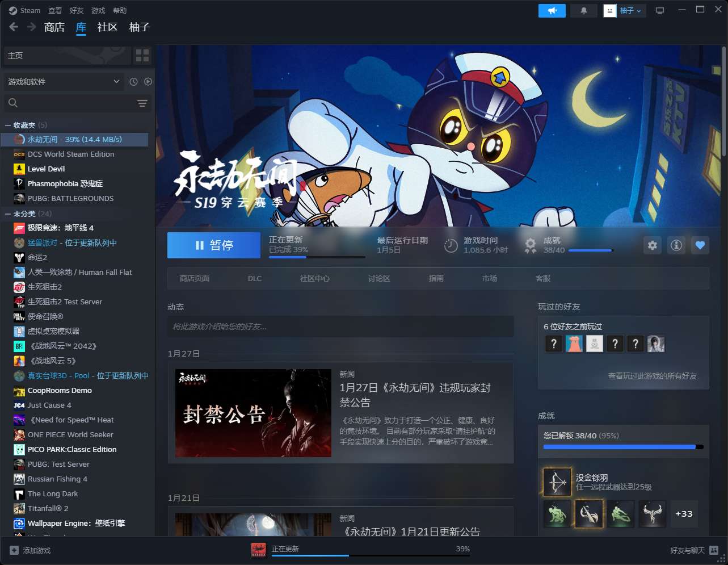Open the notifications bell
728x565 pixels.
coord(583,11)
